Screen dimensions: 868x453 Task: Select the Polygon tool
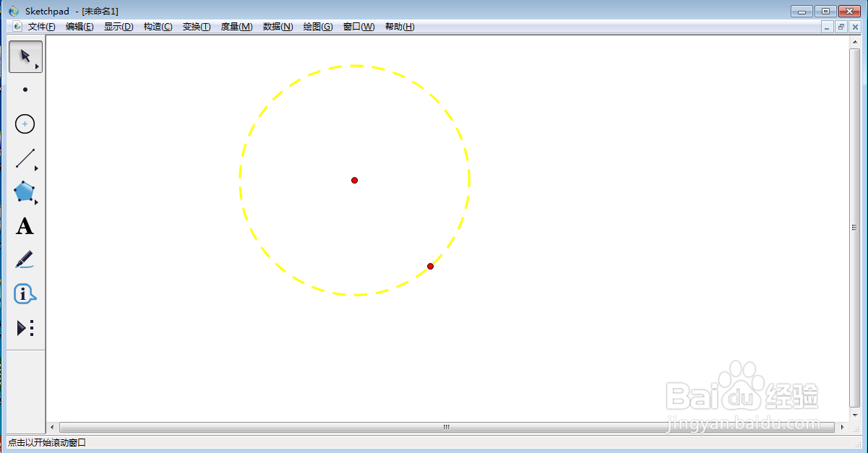(25, 192)
